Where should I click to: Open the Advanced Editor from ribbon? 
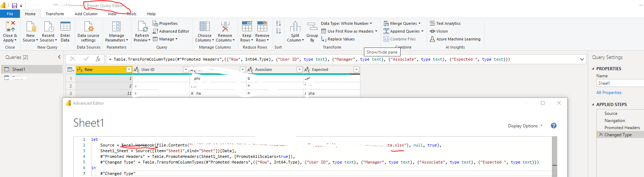171,31
